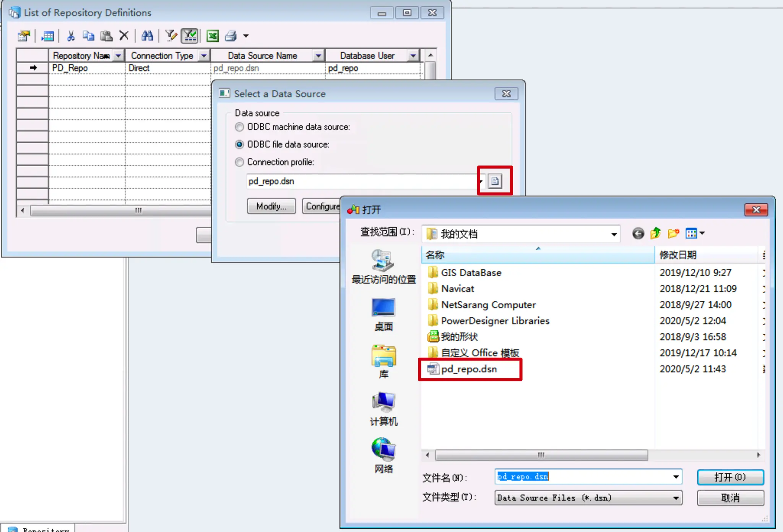Click the browse file icon beside pd_repo.dsn

495,181
